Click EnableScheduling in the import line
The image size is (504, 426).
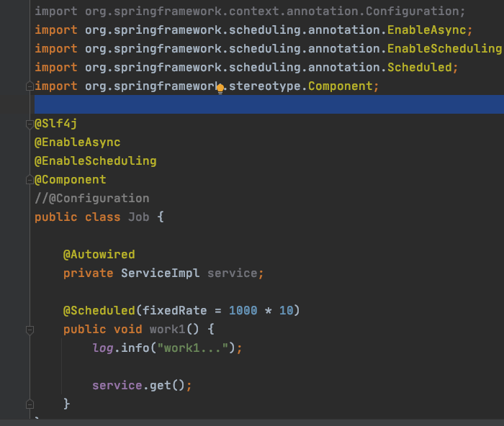click(x=445, y=48)
